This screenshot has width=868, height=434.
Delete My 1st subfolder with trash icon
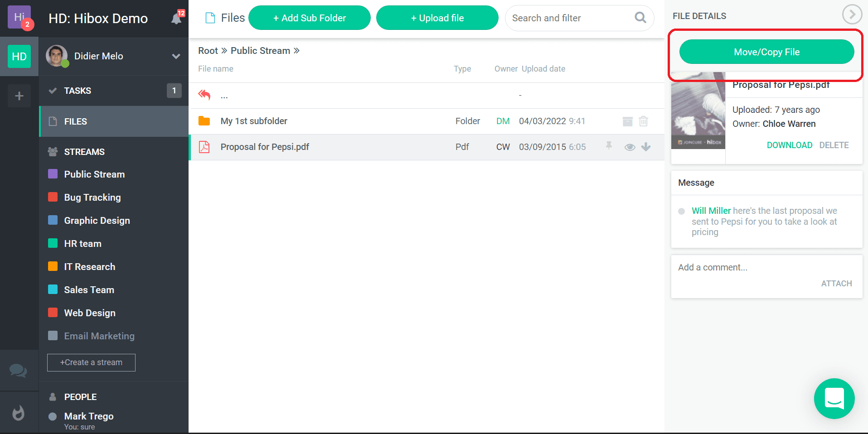click(643, 121)
